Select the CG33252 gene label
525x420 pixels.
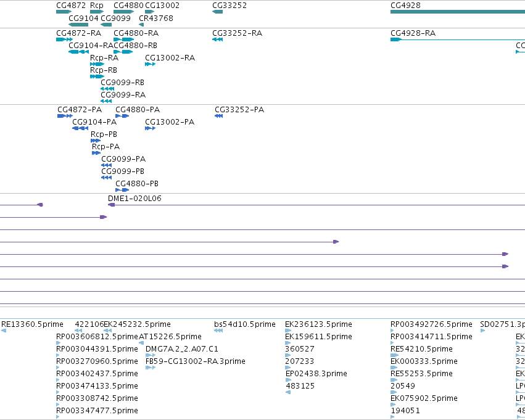pyautogui.click(x=229, y=6)
